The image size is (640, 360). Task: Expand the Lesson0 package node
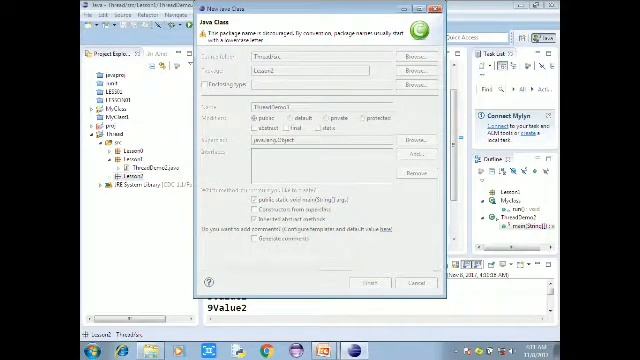pyautogui.click(x=109, y=151)
